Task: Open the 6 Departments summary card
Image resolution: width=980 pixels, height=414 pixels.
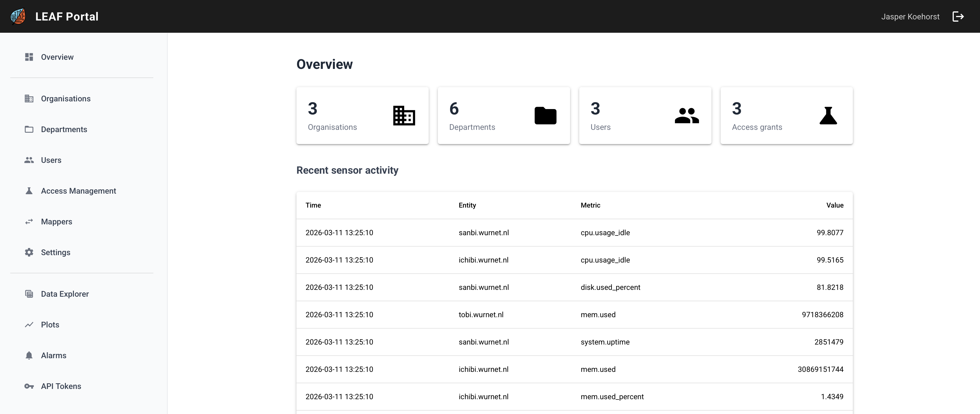Action: [x=503, y=116]
